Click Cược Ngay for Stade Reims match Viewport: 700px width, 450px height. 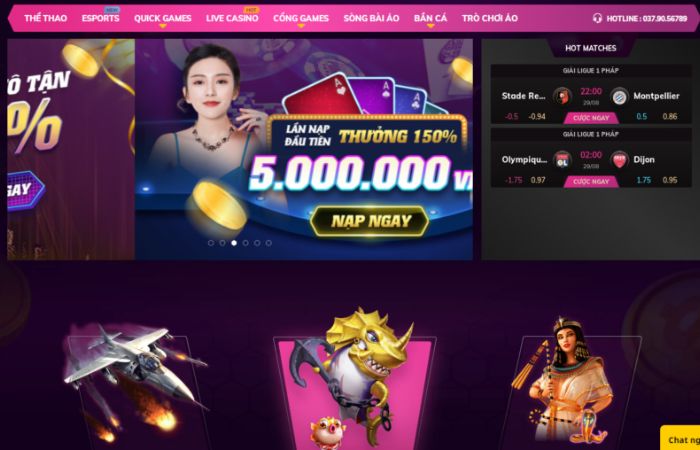pyautogui.click(x=591, y=118)
